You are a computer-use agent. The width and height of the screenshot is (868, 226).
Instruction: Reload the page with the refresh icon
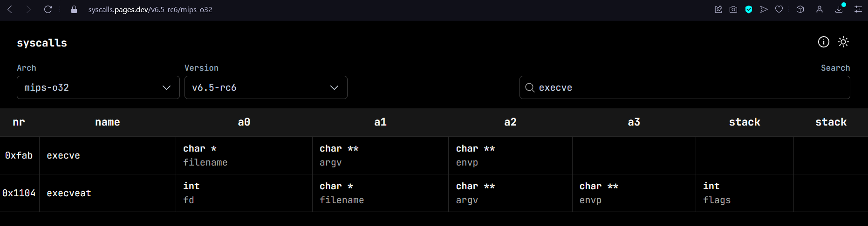click(x=48, y=9)
